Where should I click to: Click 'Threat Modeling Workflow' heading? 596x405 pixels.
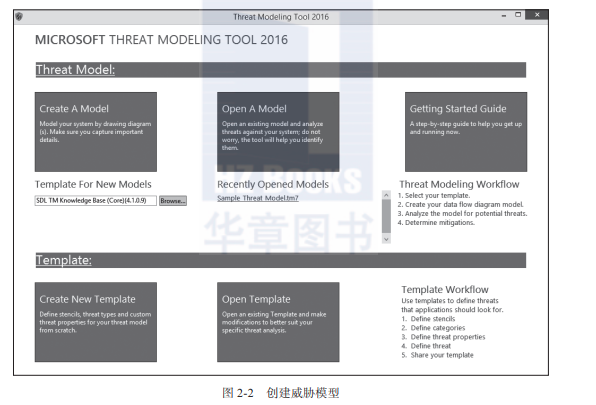click(x=459, y=184)
